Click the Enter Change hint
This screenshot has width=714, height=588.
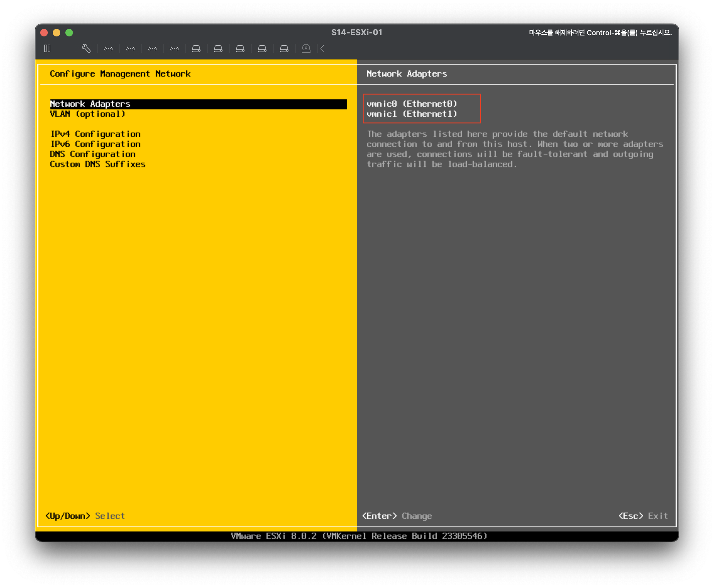point(397,516)
